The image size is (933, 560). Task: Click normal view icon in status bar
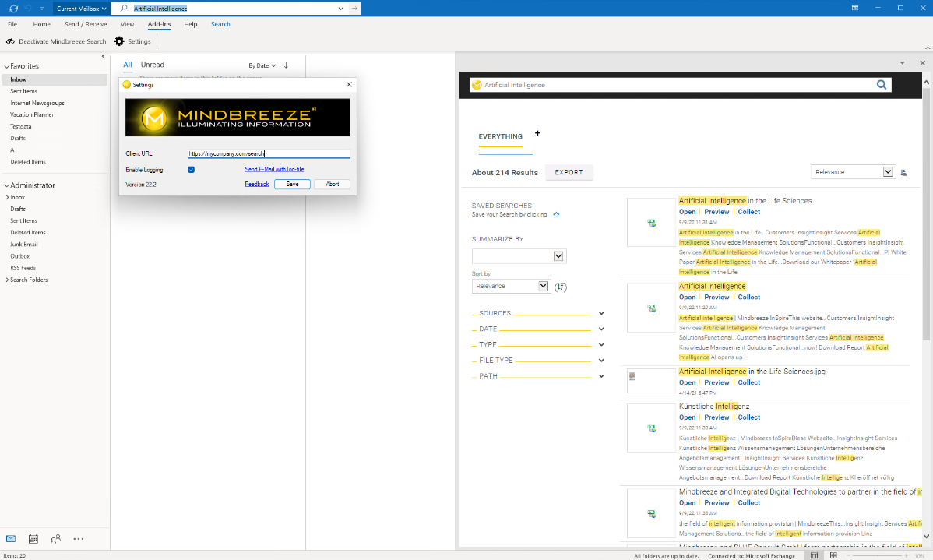[x=814, y=555]
